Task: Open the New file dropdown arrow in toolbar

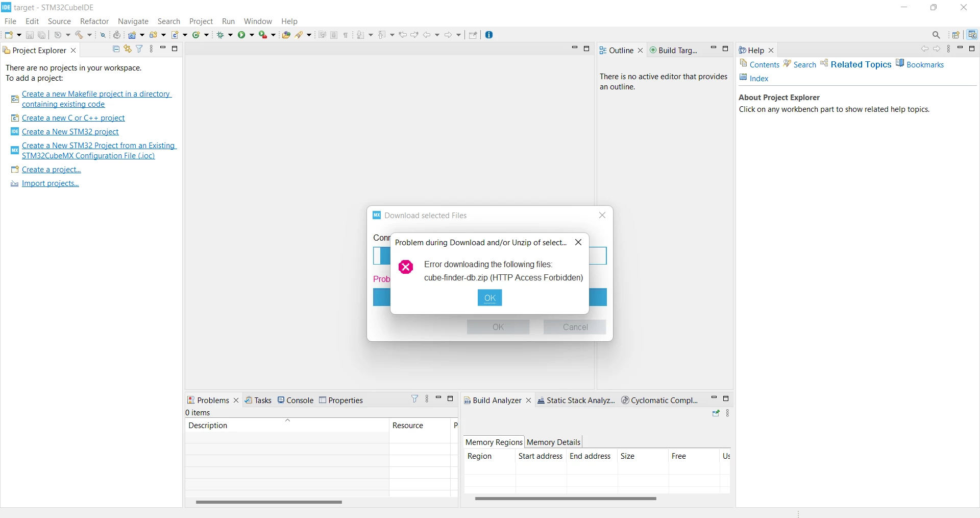Action: [x=19, y=35]
